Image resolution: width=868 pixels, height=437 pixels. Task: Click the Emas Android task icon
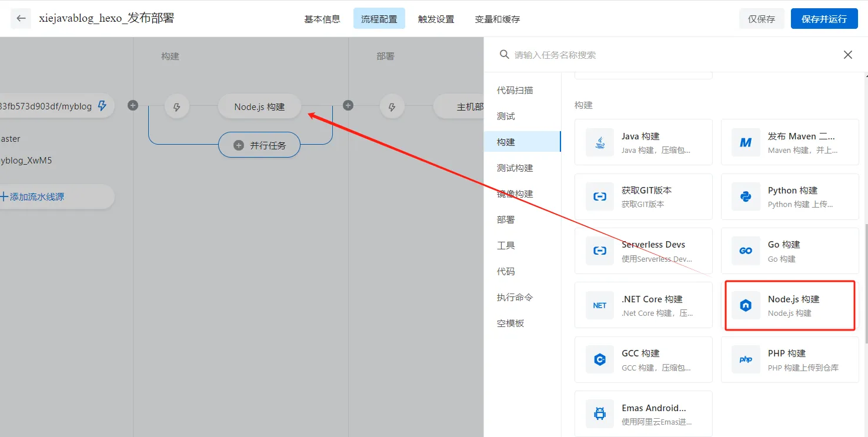pyautogui.click(x=599, y=413)
